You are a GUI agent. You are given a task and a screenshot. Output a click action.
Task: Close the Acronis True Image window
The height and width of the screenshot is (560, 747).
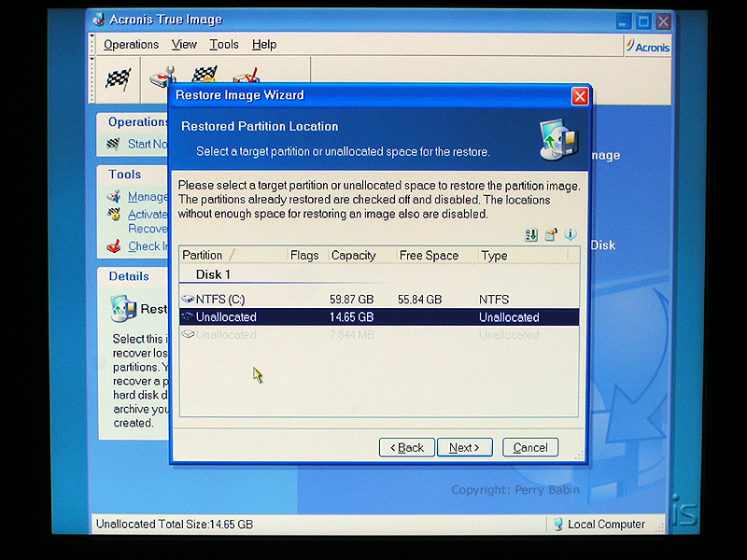point(663,21)
